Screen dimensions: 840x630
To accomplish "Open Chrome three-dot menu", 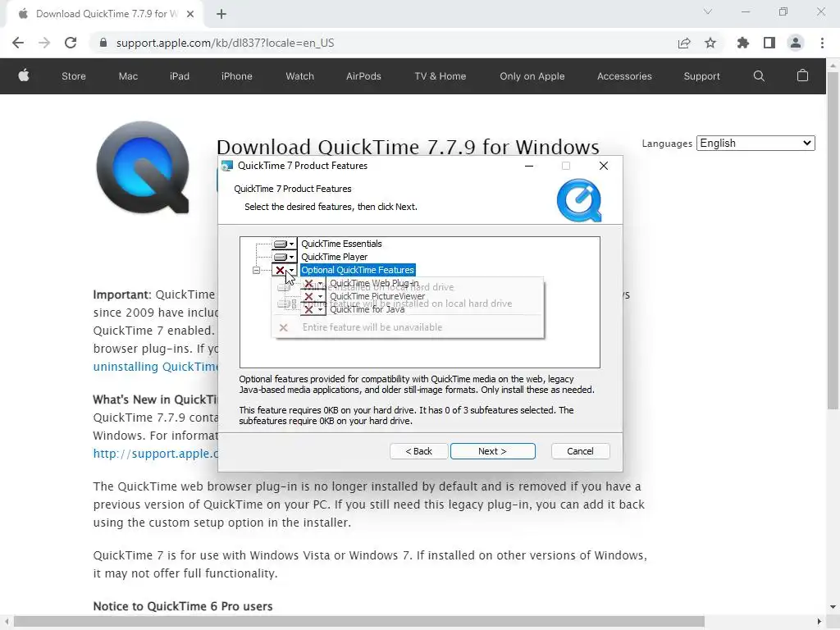I will pyautogui.click(x=822, y=43).
